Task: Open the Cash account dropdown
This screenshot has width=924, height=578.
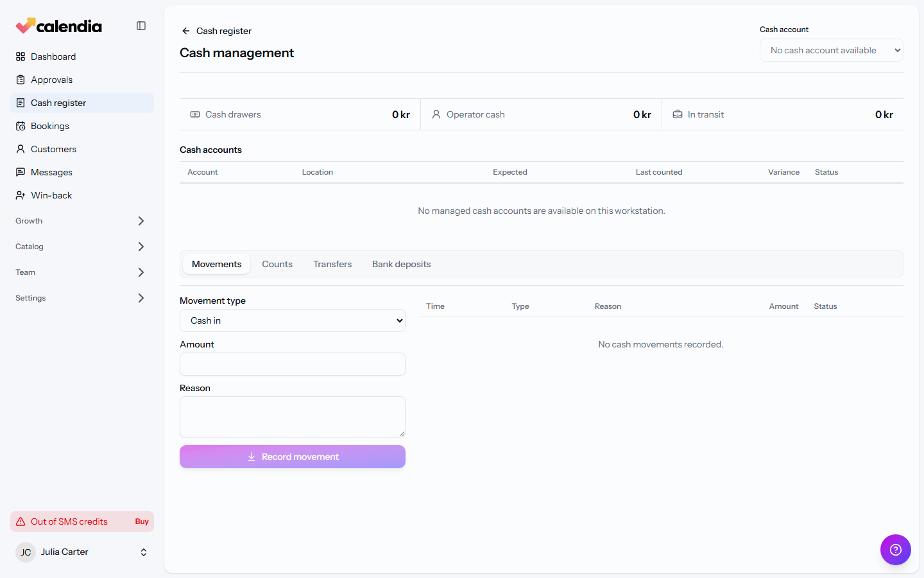Action: (x=832, y=50)
